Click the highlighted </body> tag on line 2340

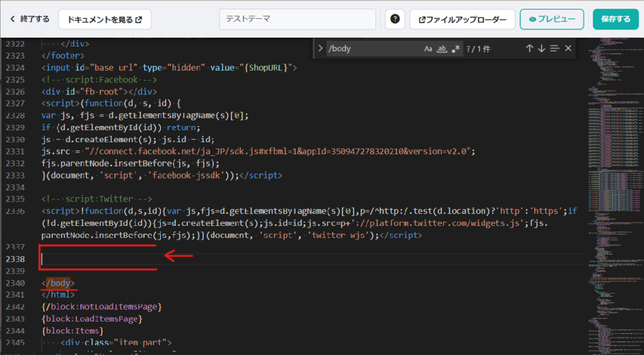click(58, 283)
